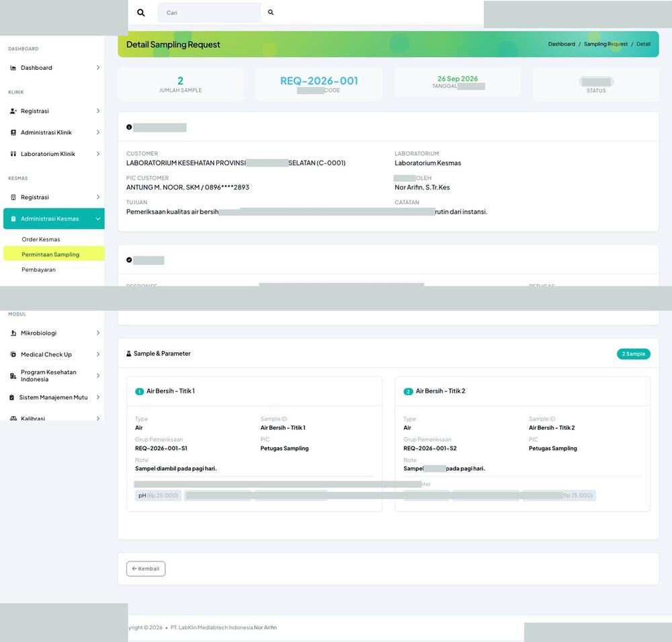Click the Program Kesehatan Indonesia icon
This screenshot has width=672, height=642.
tap(13, 376)
